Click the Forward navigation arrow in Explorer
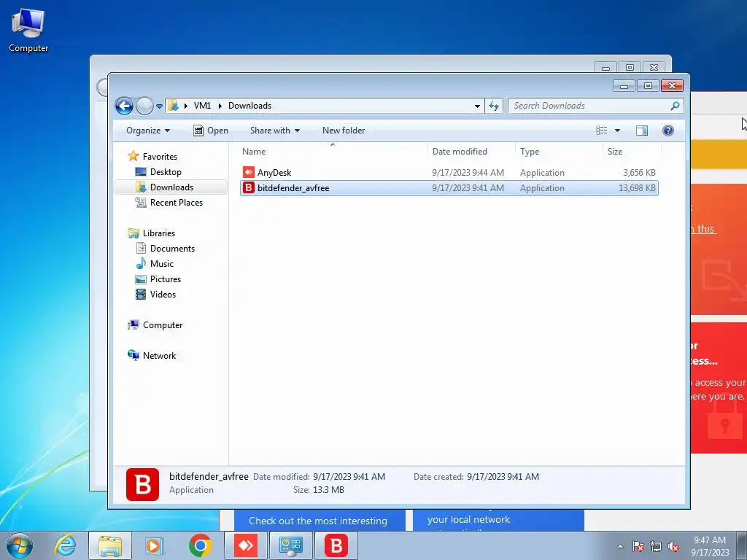Image resolution: width=747 pixels, height=560 pixels. tap(144, 106)
